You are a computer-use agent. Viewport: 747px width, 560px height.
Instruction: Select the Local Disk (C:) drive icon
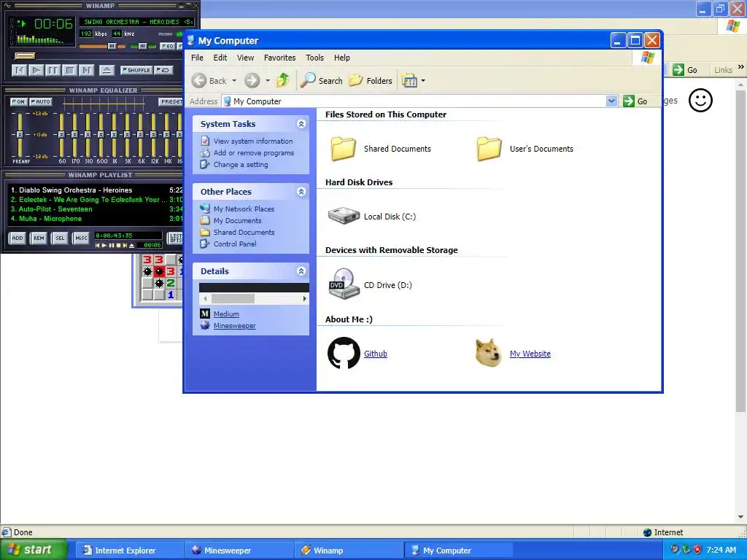[344, 216]
